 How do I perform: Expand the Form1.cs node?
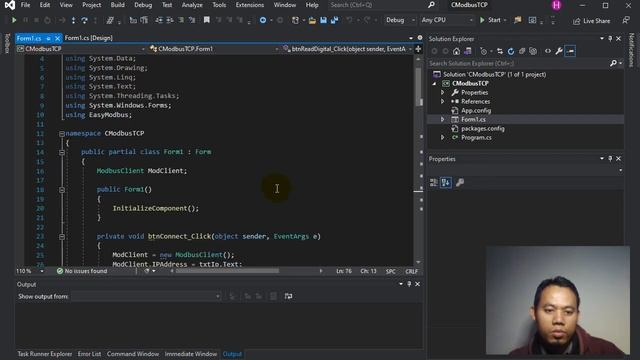(442, 120)
